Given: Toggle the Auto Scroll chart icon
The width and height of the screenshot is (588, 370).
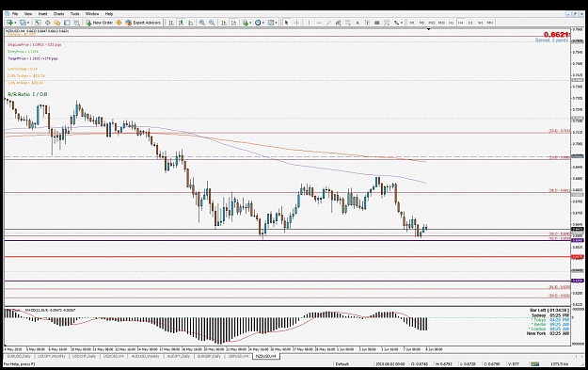Looking at the screenshot, I should (x=224, y=23).
